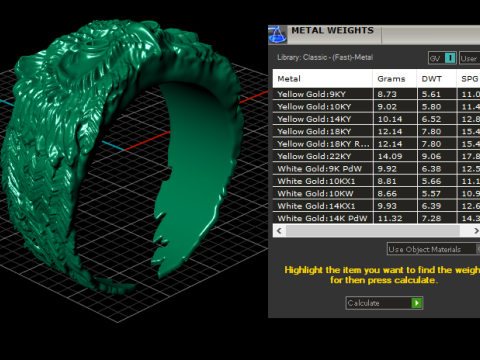Click the horizontal scrollbar thumb
480x360 pixels.
tap(373, 231)
